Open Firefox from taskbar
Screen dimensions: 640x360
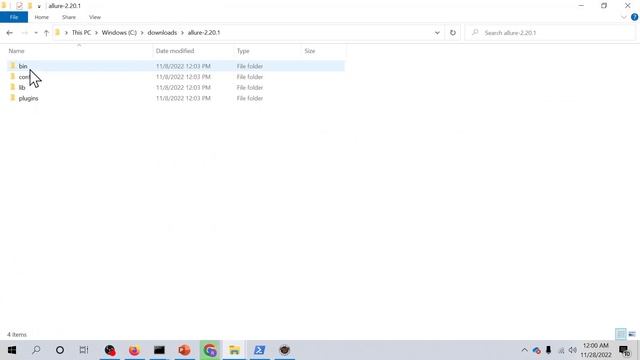tap(134, 350)
